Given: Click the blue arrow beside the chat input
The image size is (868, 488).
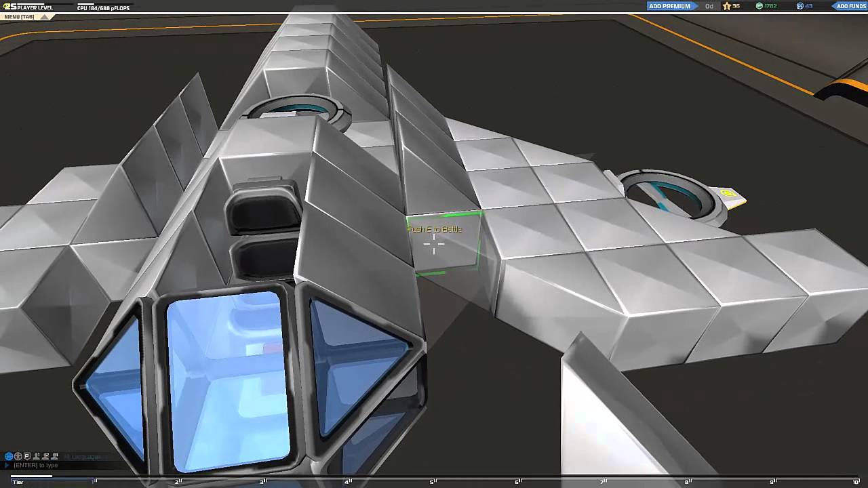Looking at the screenshot, I should (7, 466).
